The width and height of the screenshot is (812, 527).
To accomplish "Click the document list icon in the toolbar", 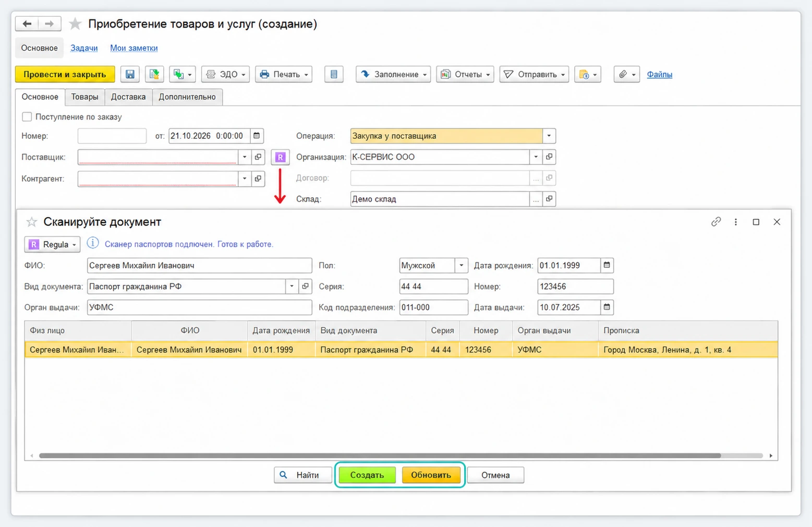I will coord(334,74).
